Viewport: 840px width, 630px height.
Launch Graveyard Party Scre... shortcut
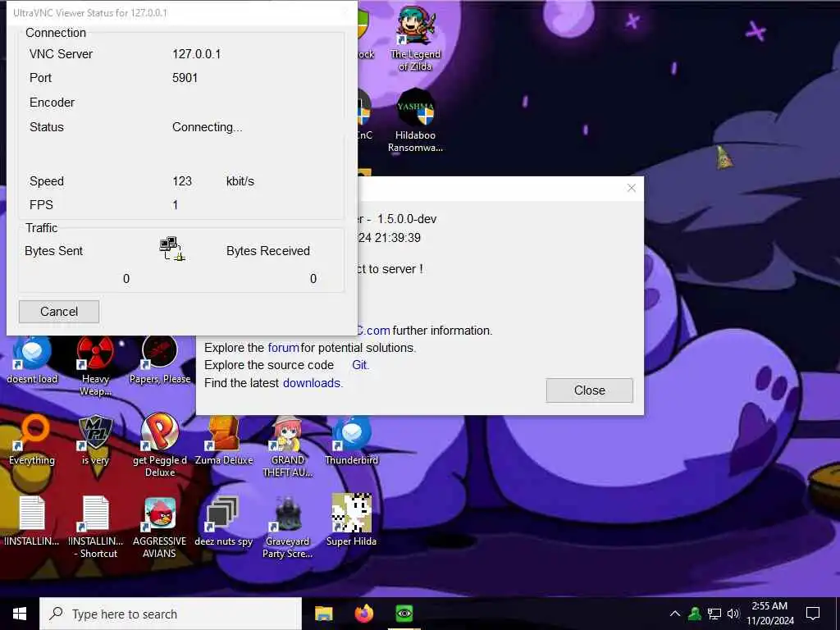288,527
